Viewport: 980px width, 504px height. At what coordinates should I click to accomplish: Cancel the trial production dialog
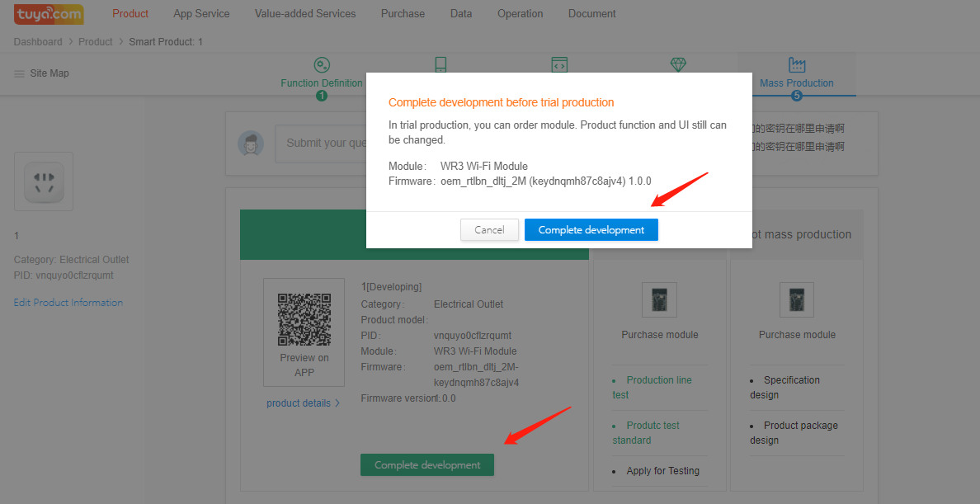pos(489,230)
